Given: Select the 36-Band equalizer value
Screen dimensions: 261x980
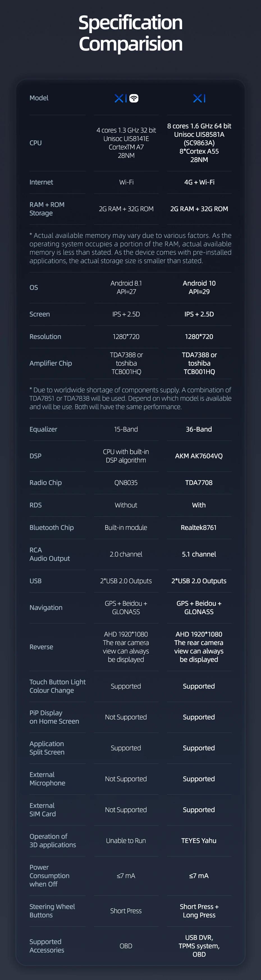Looking at the screenshot, I should pos(199,429).
